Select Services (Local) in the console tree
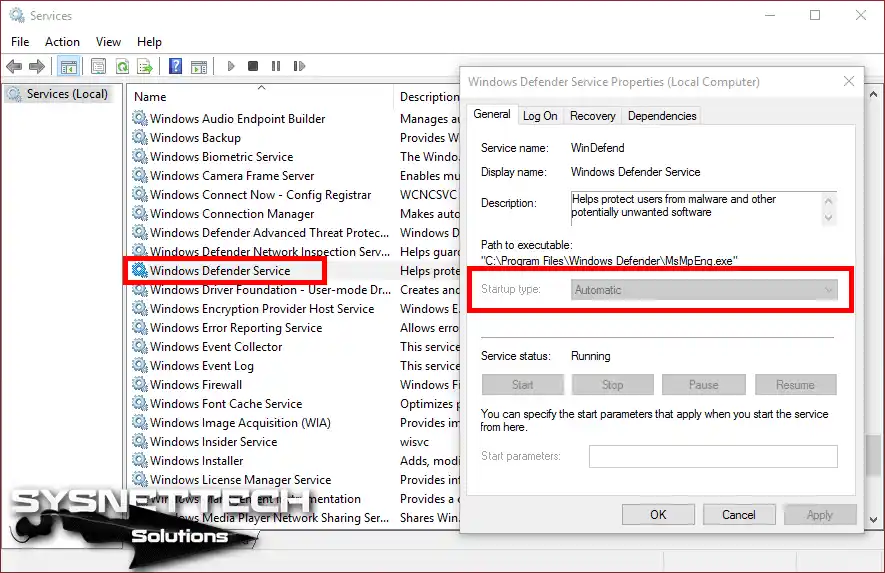The height and width of the screenshot is (573, 885). [60, 94]
